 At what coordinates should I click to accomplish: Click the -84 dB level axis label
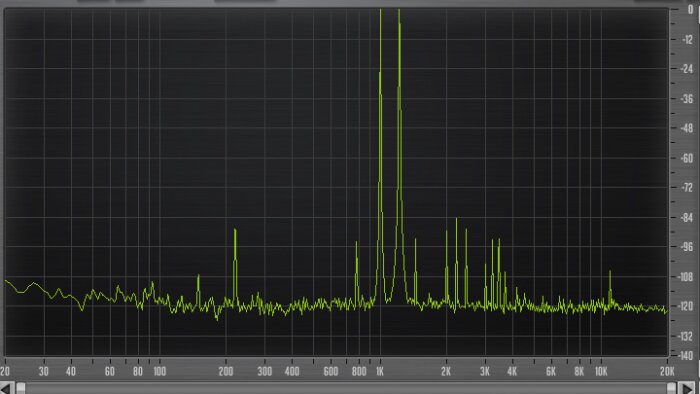coord(687,218)
